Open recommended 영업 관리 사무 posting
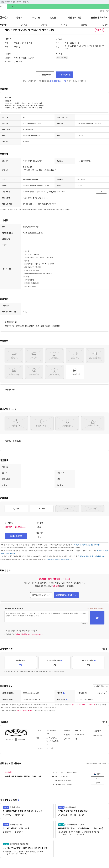This screenshot has height=868, width=109. point(16,828)
